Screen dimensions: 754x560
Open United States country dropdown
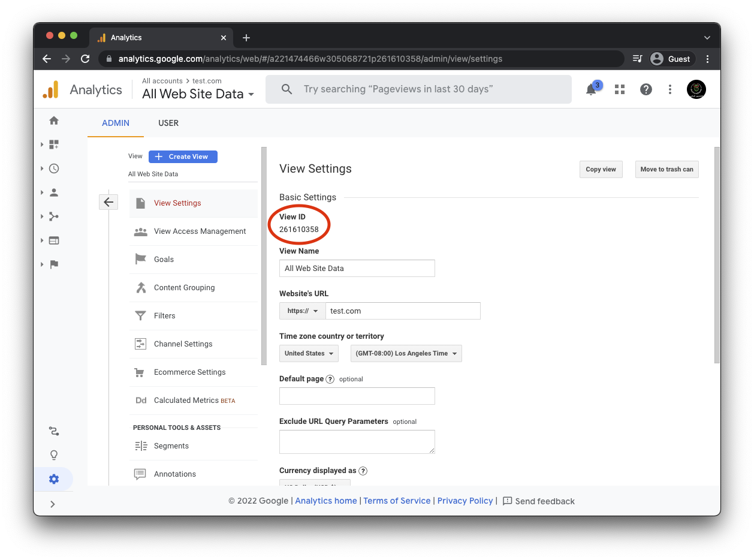click(309, 353)
